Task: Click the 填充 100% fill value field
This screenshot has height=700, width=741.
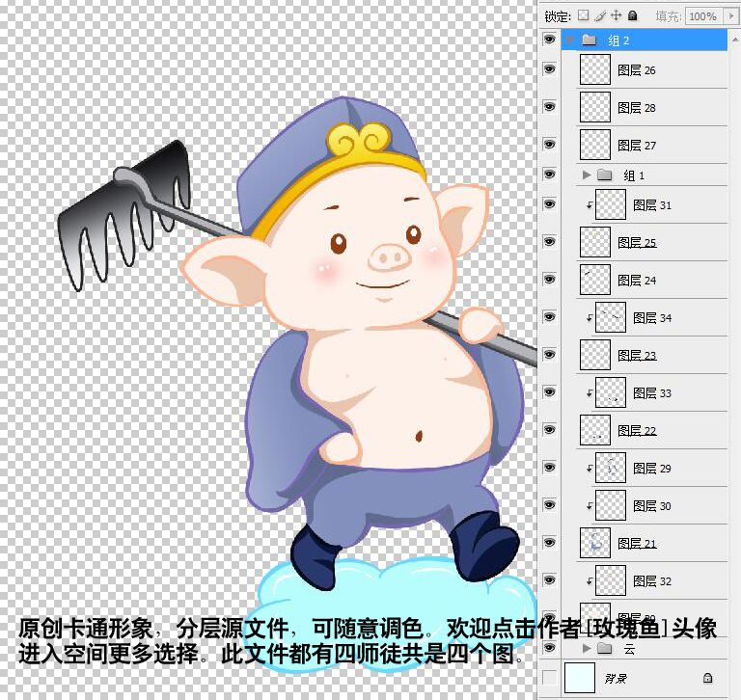Action: click(x=703, y=16)
